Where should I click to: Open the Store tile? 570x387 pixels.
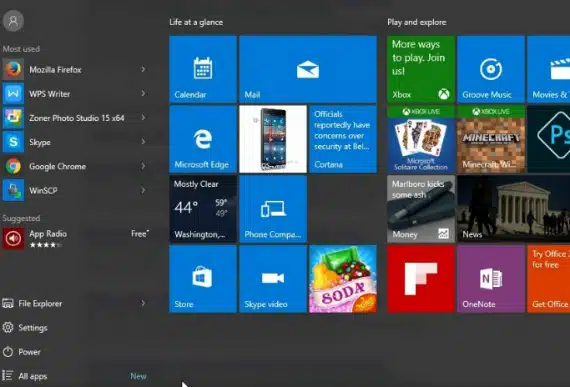pyautogui.click(x=203, y=279)
